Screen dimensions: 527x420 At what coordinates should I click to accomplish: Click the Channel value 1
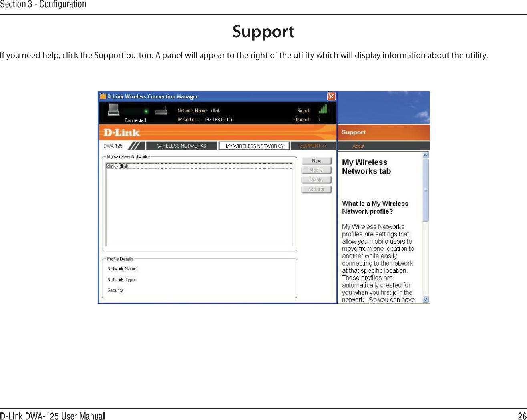[319, 120]
